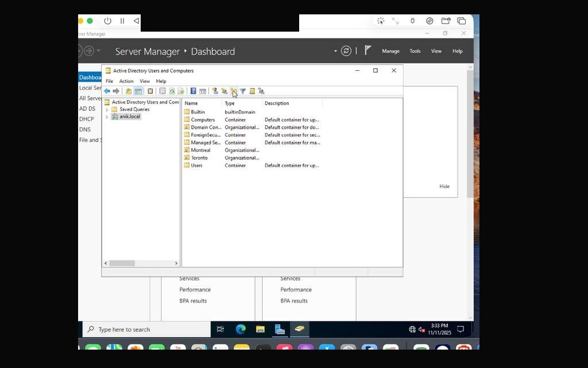The image size is (588, 368).
Task: Click the cursor capture icon in VM toolbar
Action: [x=381, y=21]
